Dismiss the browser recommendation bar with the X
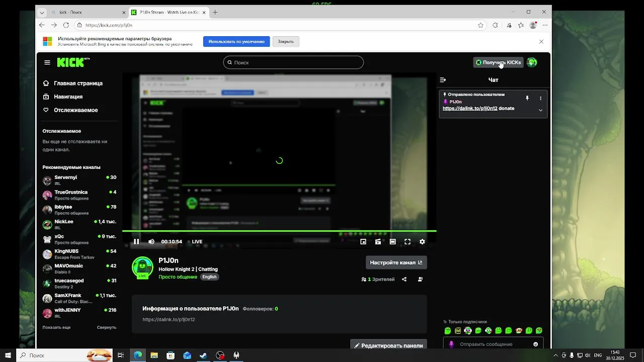The height and width of the screenshot is (362, 644). (541, 42)
